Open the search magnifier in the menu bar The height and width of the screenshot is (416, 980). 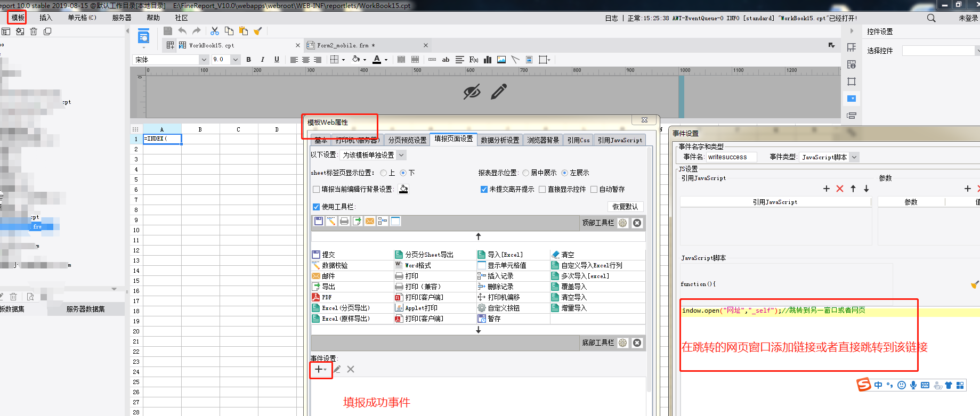coord(932,18)
